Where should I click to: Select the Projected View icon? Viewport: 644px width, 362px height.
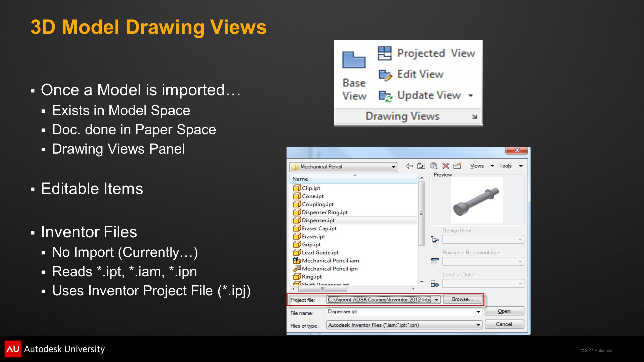click(385, 53)
